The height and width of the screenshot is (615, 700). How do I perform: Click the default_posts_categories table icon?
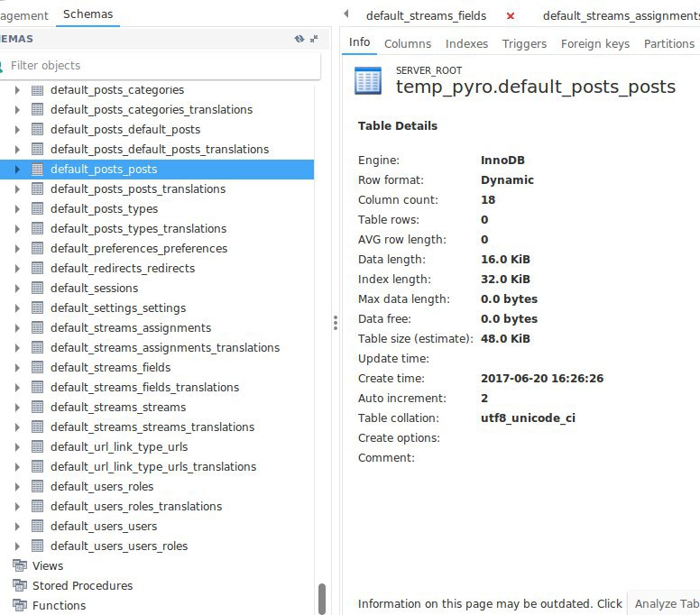pos(38,90)
